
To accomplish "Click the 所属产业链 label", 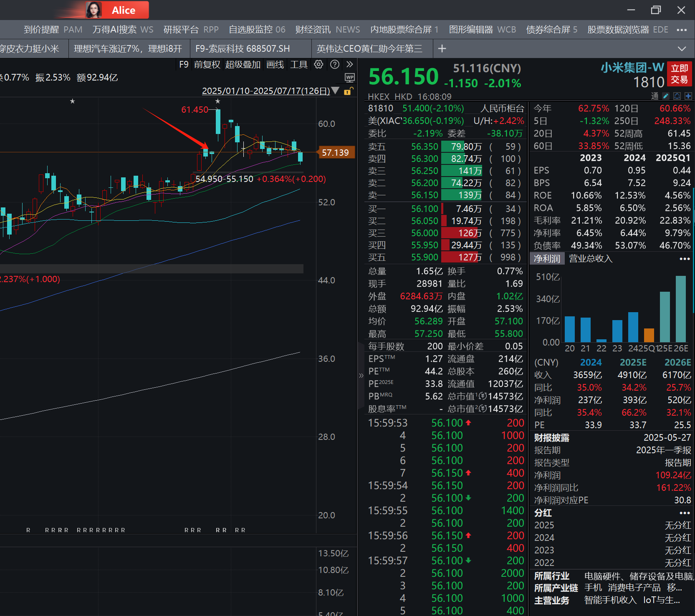I will [x=556, y=588].
